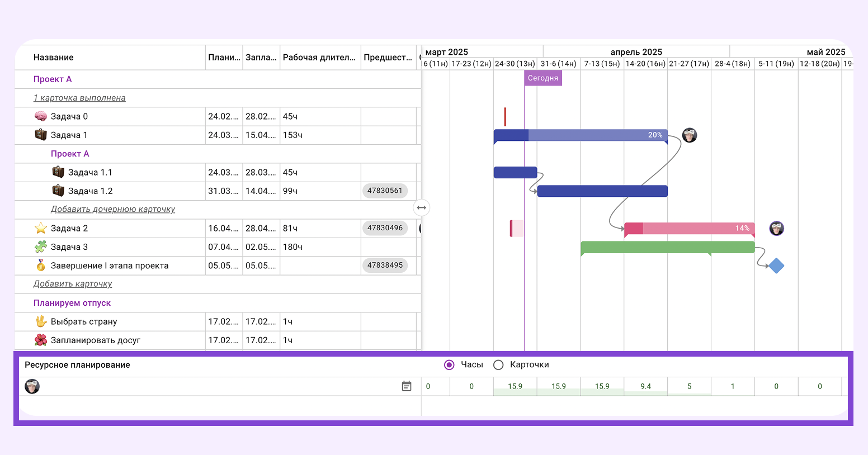868x455 pixels.
Task: Click the star icon next to Задача 2
Action: coord(41,228)
